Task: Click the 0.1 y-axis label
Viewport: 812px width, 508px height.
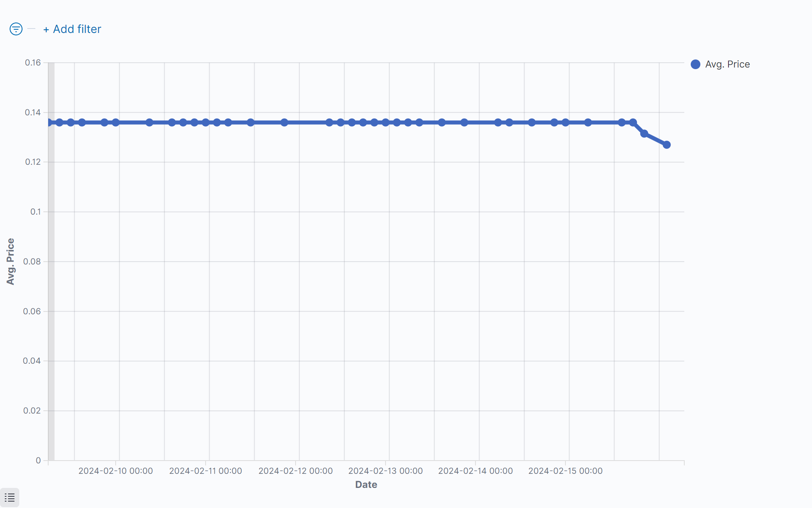Action: coord(36,212)
